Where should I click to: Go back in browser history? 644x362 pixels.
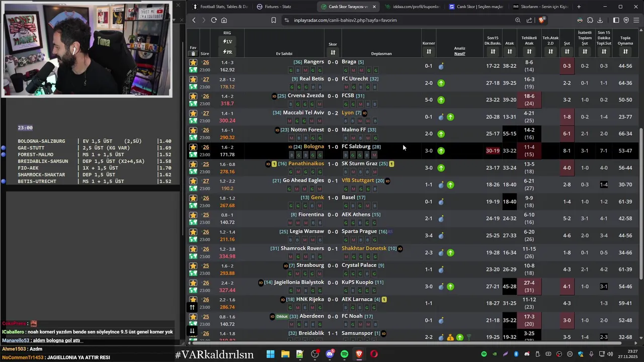pyautogui.click(x=194, y=20)
